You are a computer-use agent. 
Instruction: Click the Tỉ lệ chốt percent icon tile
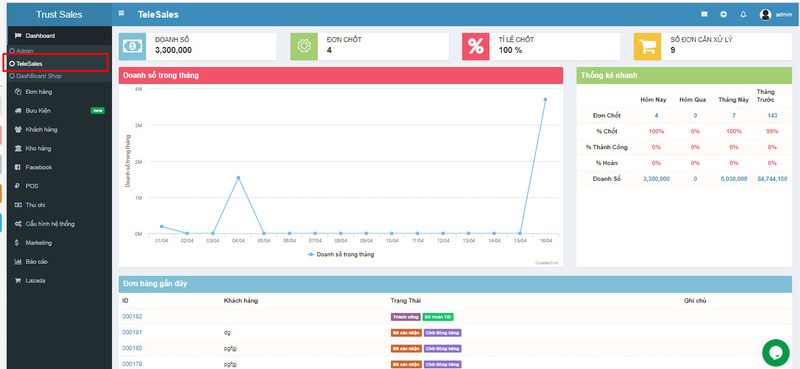tap(476, 46)
